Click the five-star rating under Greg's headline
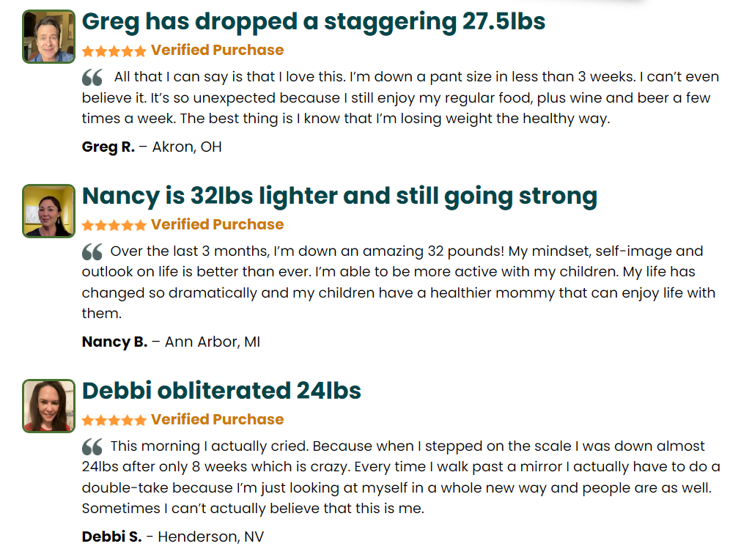Viewport: 730px width, 560px height. (x=114, y=51)
